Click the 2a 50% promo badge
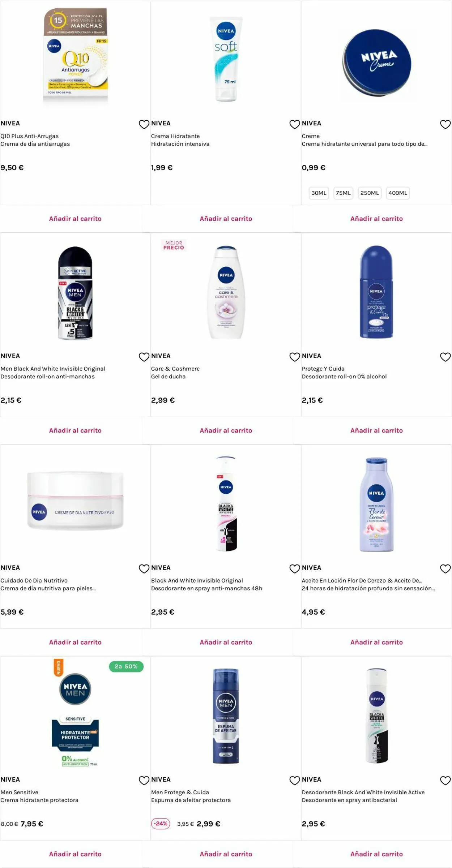The height and width of the screenshot is (868, 452). tap(126, 666)
